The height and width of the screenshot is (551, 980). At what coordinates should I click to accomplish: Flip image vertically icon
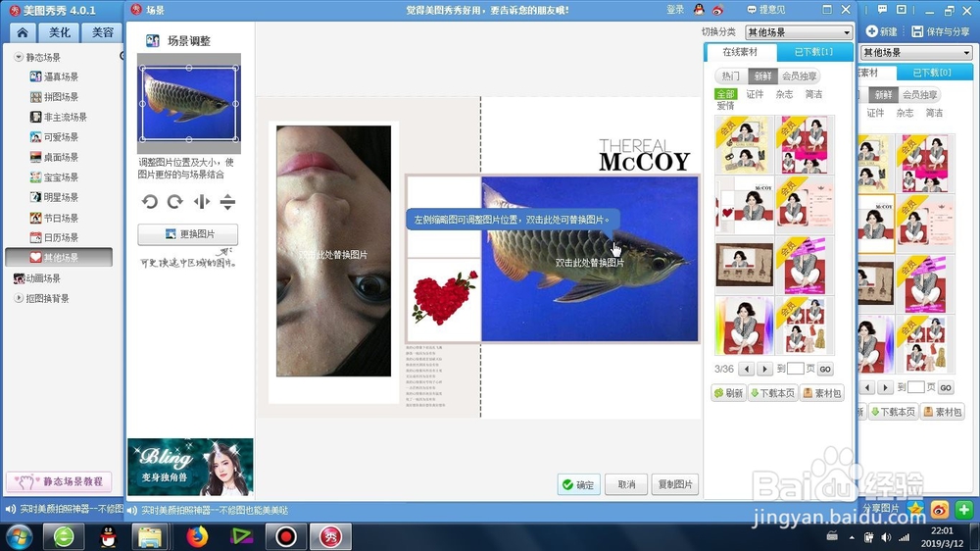pos(227,201)
